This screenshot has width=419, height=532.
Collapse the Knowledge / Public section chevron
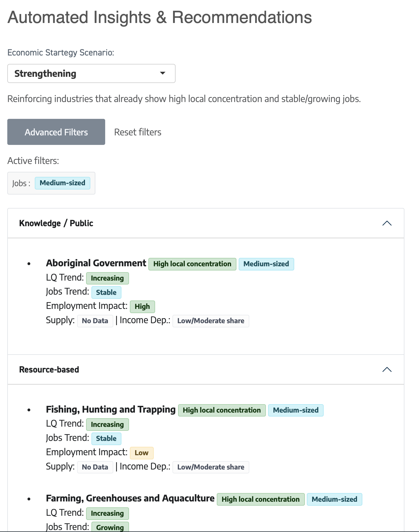pos(387,223)
